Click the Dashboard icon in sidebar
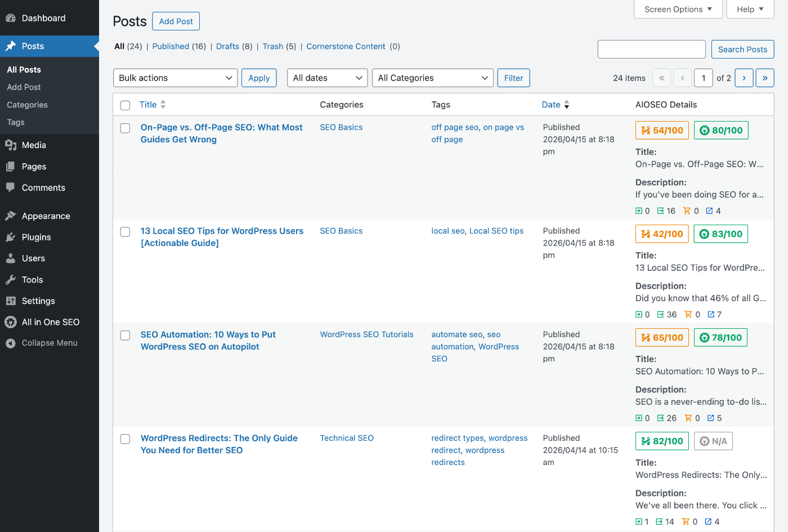 pos(11,18)
